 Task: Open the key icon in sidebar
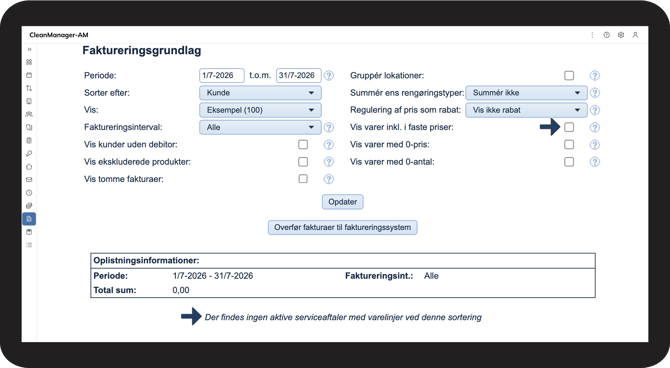click(x=29, y=153)
